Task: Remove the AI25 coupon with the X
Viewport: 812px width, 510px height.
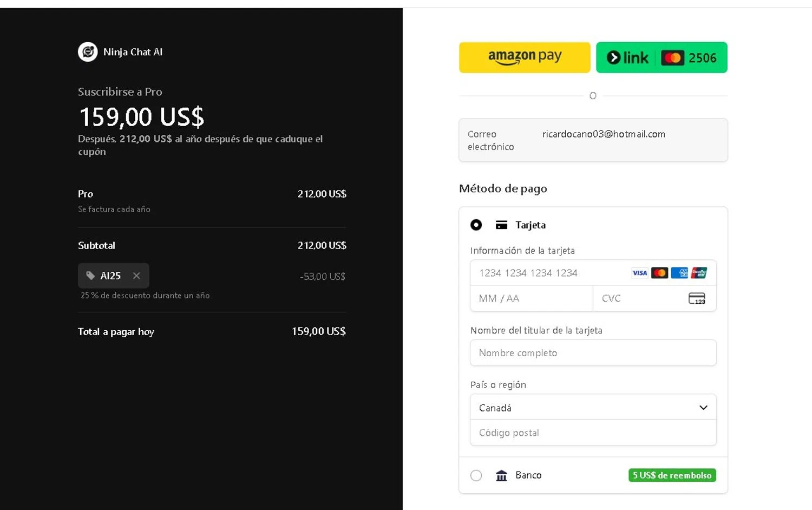Action: tap(136, 276)
